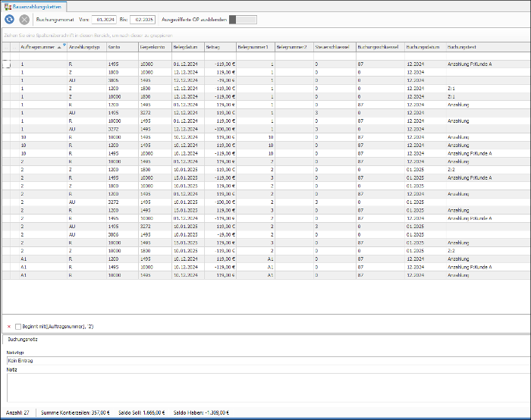Click 'Anzahlung F:Kunde A' in the Auftragsnummer A1 row
The image size is (531, 420).
point(470,267)
